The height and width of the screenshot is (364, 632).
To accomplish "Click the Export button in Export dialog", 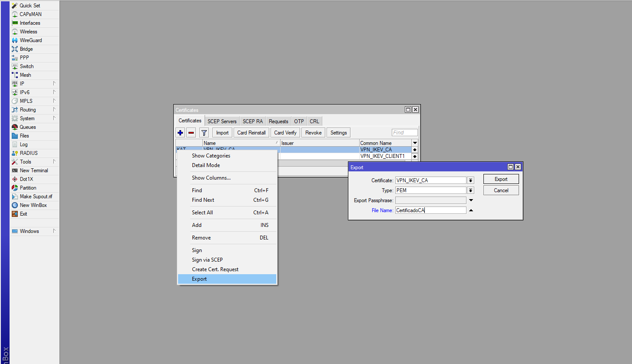I will point(501,179).
